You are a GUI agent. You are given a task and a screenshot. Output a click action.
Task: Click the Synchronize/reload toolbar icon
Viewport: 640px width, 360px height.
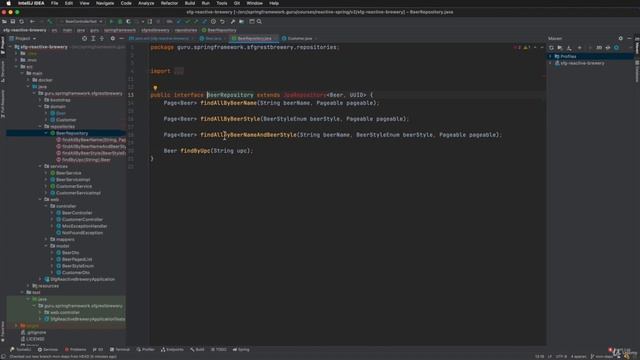point(22,21)
